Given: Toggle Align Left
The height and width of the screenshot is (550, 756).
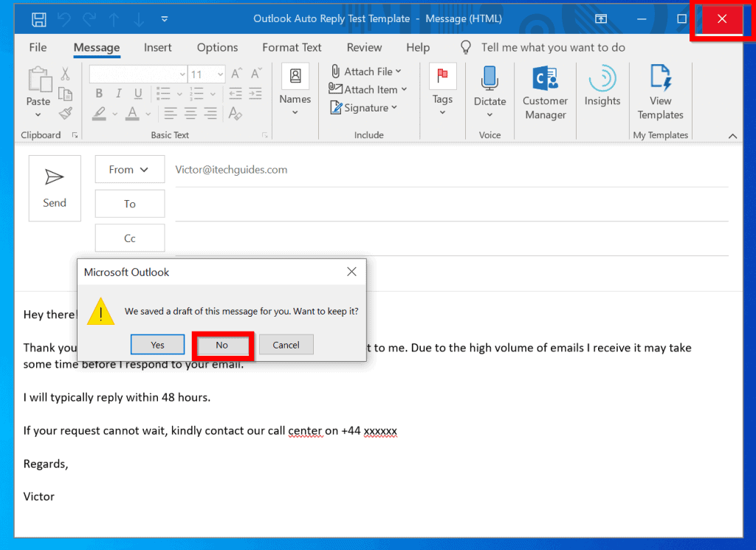Looking at the screenshot, I should (170, 113).
